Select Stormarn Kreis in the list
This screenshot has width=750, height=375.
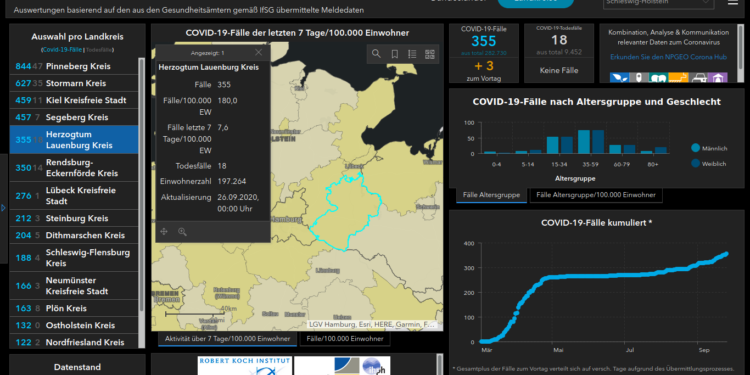pyautogui.click(x=74, y=83)
